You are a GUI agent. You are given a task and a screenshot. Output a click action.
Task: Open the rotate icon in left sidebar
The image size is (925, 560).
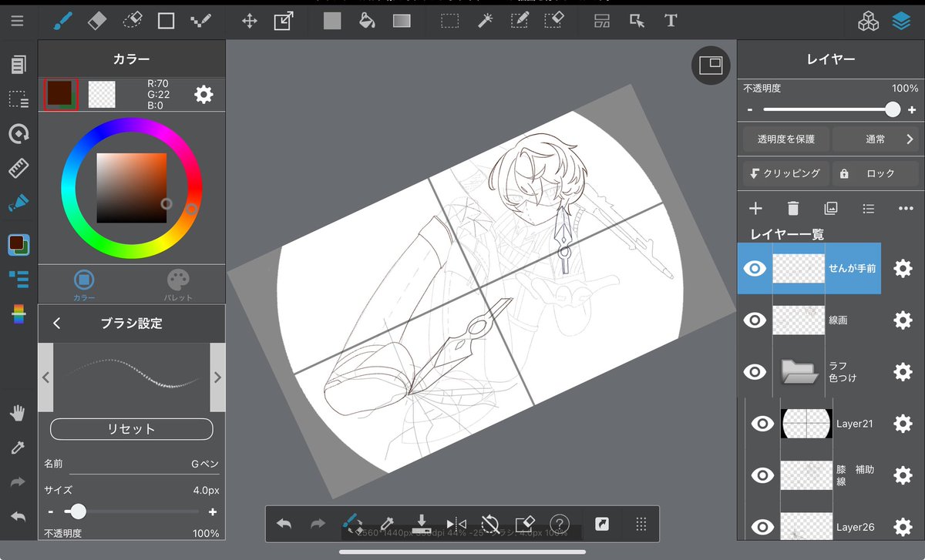(x=18, y=134)
